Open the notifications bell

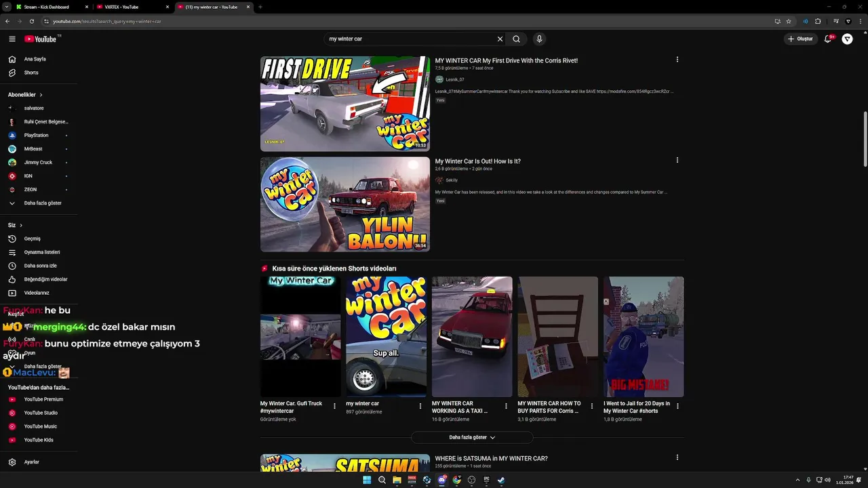[x=827, y=39]
